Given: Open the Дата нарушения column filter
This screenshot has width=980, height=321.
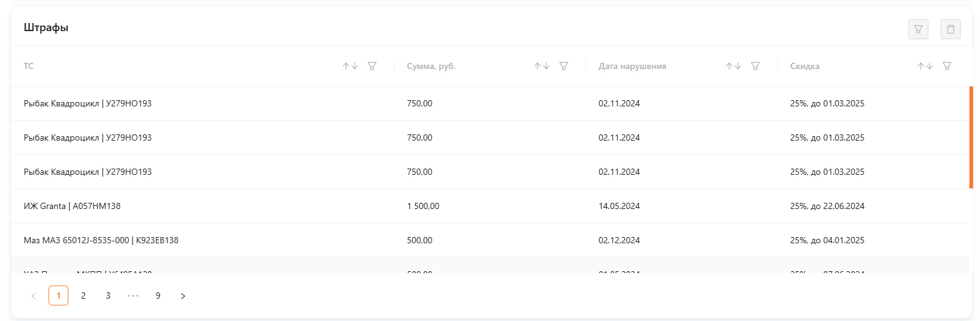Looking at the screenshot, I should click(755, 66).
